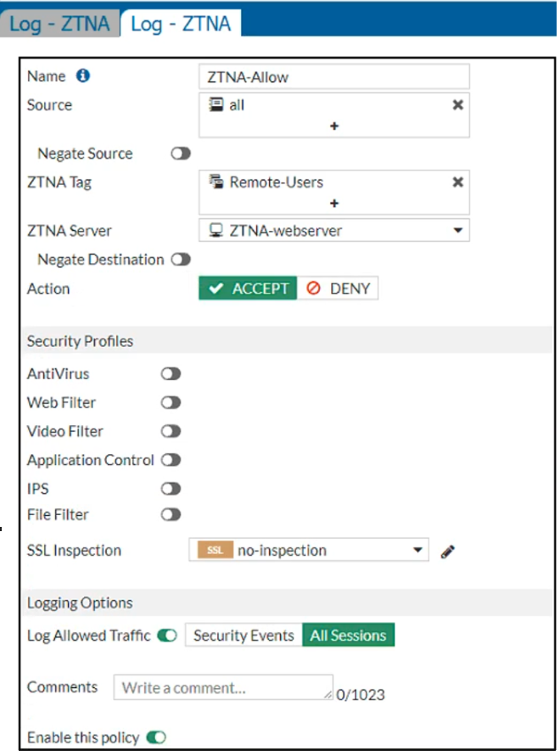This screenshot has height=756, width=560.
Task: Add another ZTNA tag with plus
Action: click(334, 203)
